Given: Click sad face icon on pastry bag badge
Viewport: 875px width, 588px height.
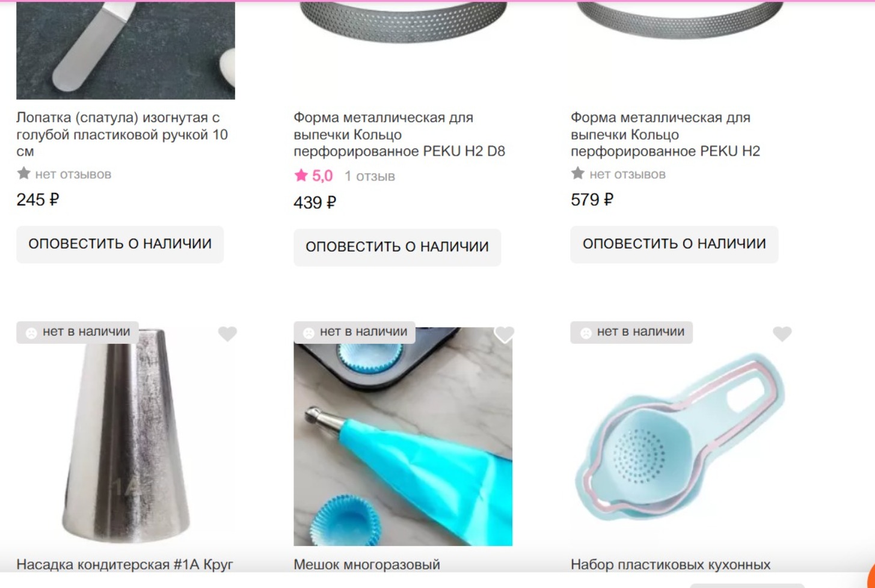Looking at the screenshot, I should (309, 332).
